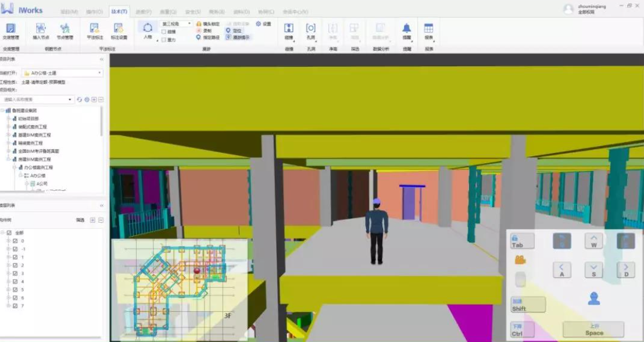This screenshot has height=342, width=644.
Task: Open the 安全(S) ribbon tab
Action: [193, 12]
